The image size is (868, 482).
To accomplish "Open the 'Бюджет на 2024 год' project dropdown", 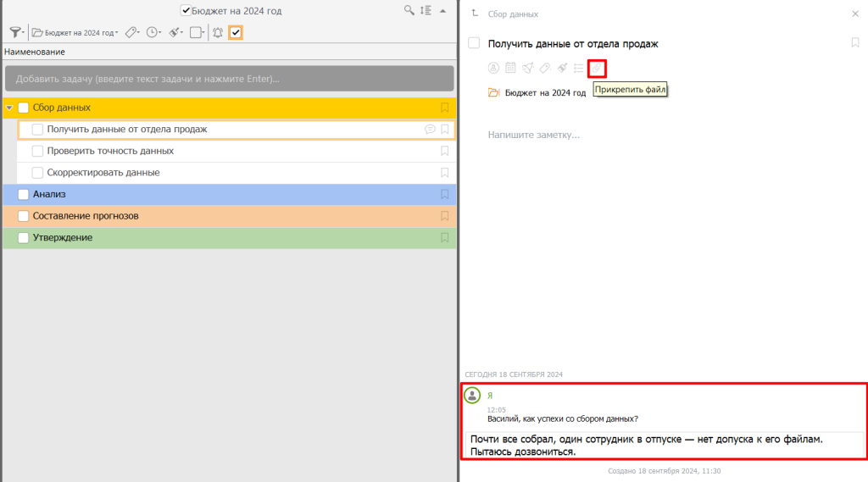I will coord(75,32).
